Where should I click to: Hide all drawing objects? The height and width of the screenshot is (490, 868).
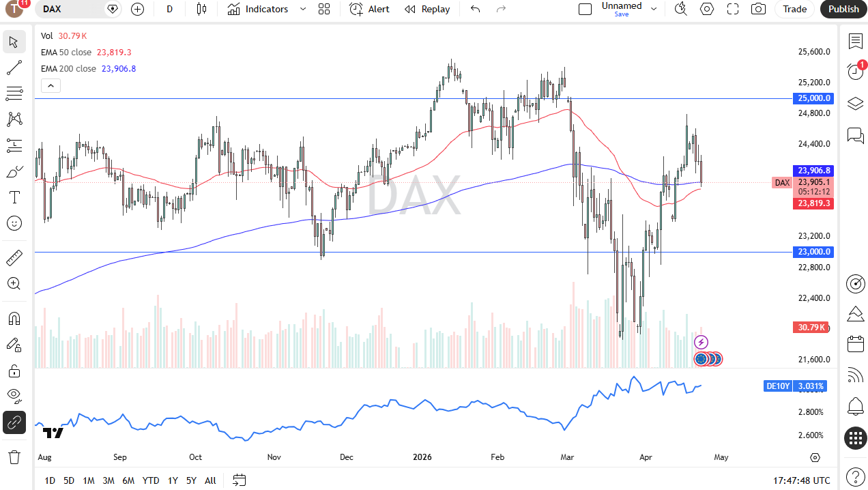(x=14, y=396)
